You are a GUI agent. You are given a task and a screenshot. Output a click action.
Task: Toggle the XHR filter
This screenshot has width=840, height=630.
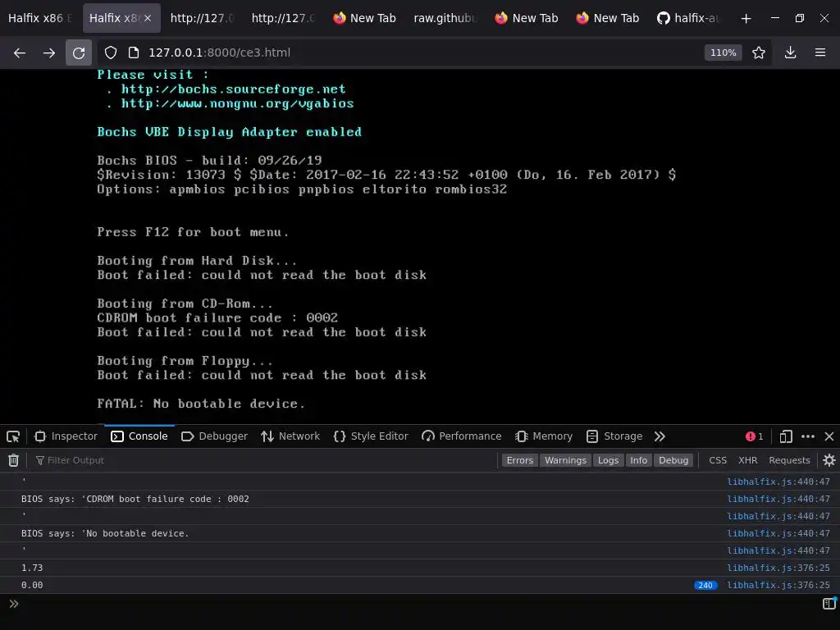pyautogui.click(x=748, y=460)
